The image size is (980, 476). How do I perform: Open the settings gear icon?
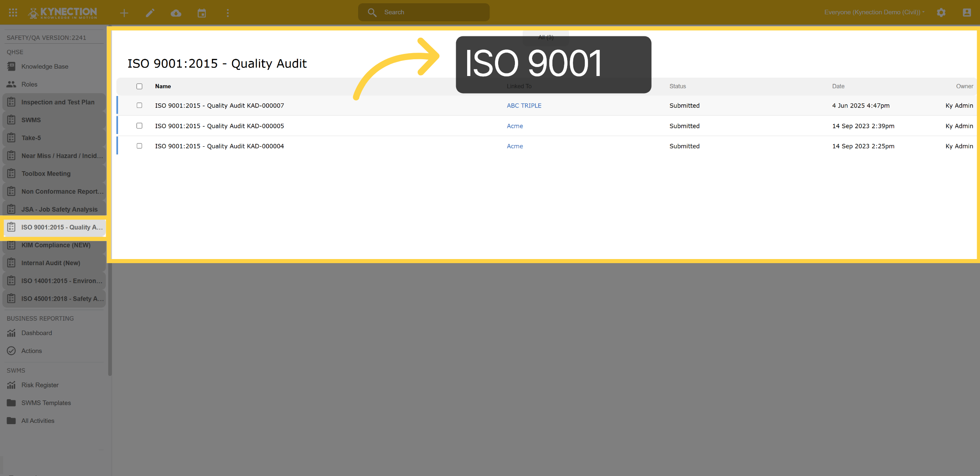[x=941, y=13]
